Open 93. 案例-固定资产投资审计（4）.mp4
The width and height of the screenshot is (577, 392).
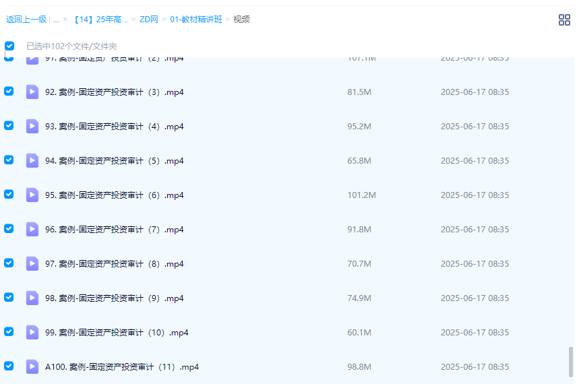(x=115, y=127)
